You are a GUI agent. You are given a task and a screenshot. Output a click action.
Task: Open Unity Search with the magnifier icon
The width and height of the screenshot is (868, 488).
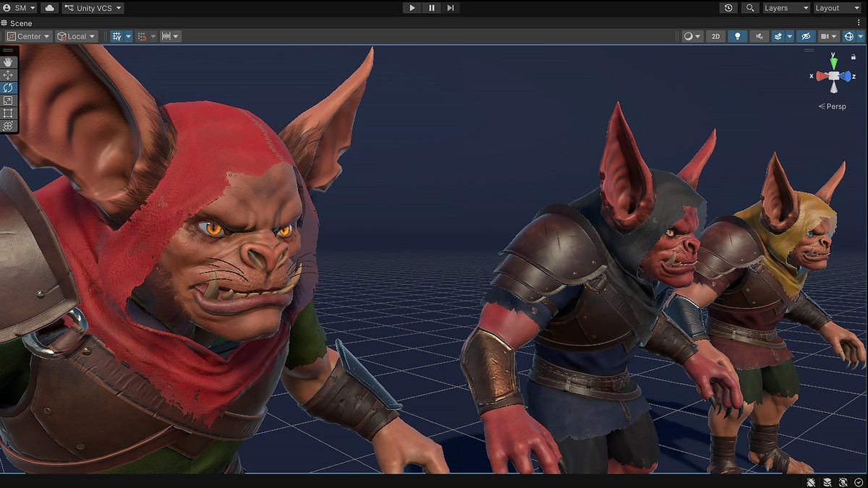pyautogui.click(x=750, y=8)
